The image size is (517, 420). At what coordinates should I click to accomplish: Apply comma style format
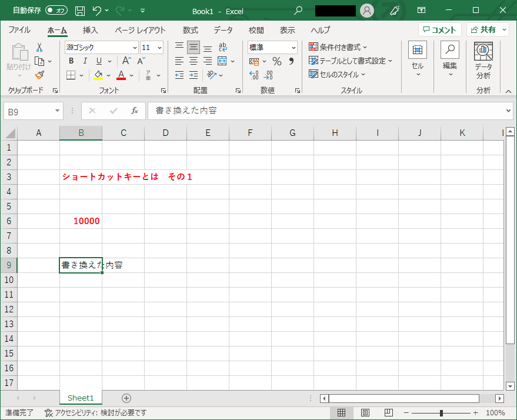pos(292,61)
